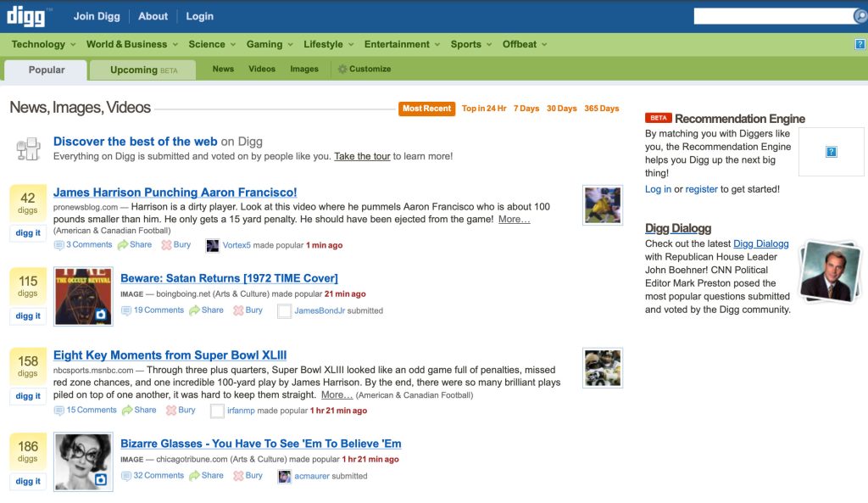
Task: Click Vortex5 user avatar icon
Action: (213, 245)
